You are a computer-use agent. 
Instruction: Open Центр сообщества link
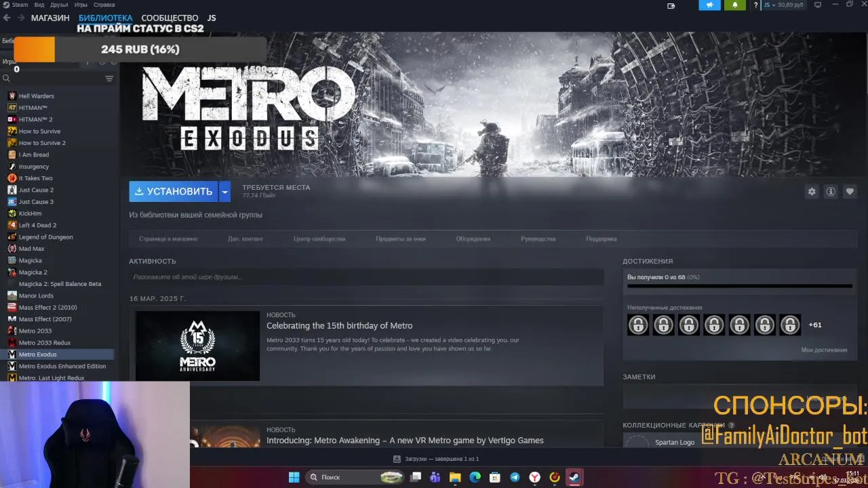point(319,239)
